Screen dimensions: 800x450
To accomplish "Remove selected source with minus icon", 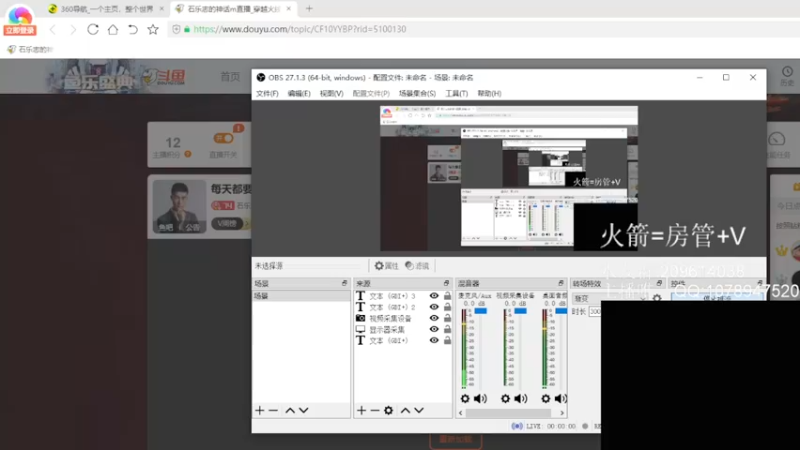I will click(375, 410).
